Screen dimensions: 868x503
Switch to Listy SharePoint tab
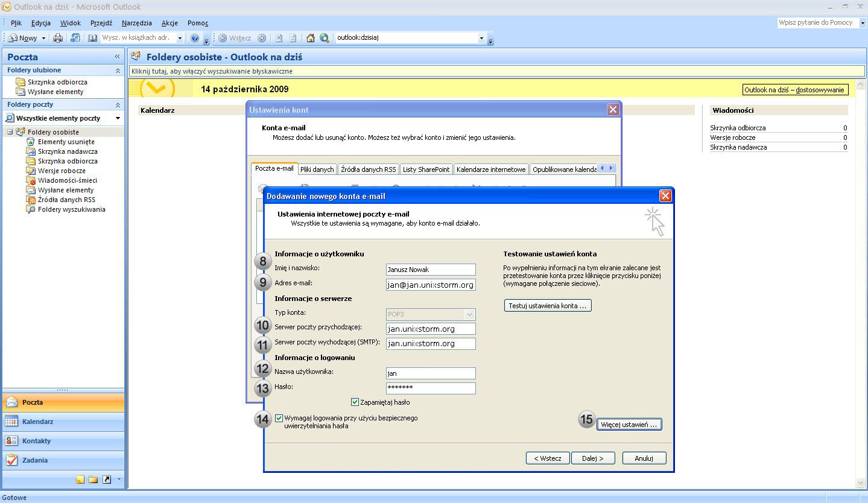click(x=426, y=169)
